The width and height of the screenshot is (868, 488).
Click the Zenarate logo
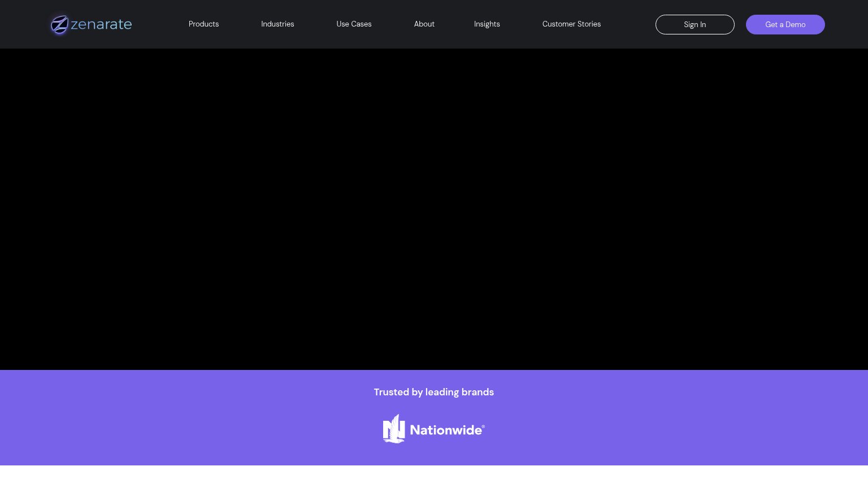(x=91, y=24)
